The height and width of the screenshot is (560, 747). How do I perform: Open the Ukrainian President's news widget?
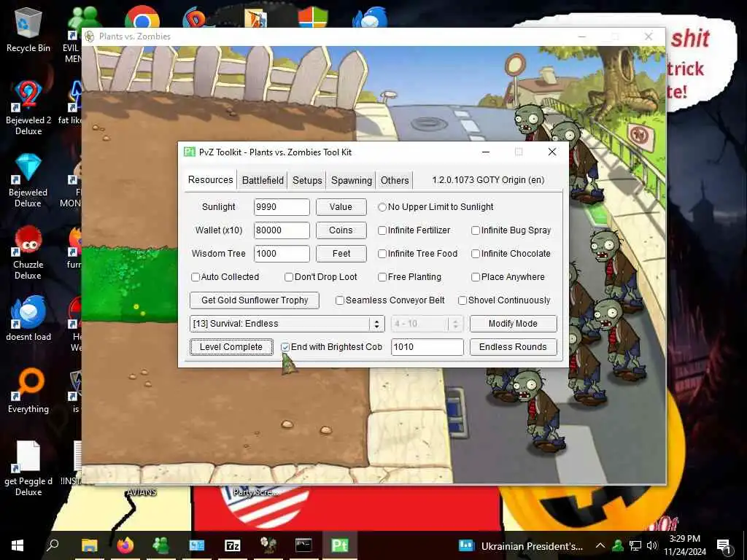click(x=520, y=545)
